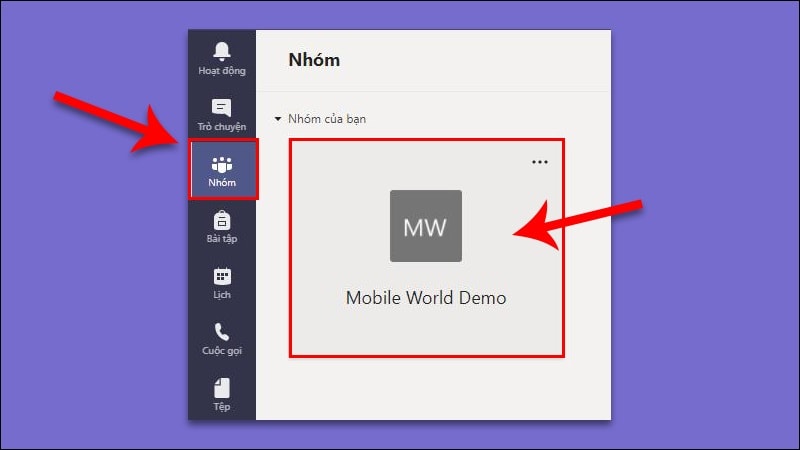Open the Trò chuyện chat icon
800x450 pixels.
click(221, 108)
